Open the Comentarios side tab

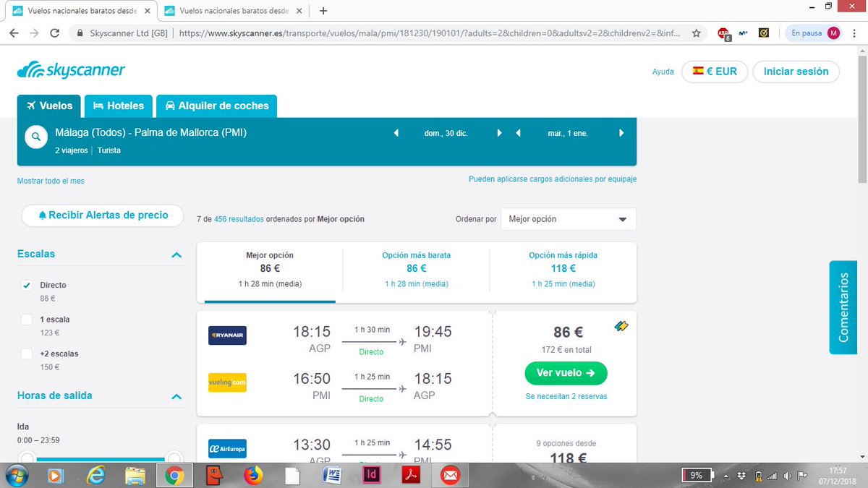(843, 307)
